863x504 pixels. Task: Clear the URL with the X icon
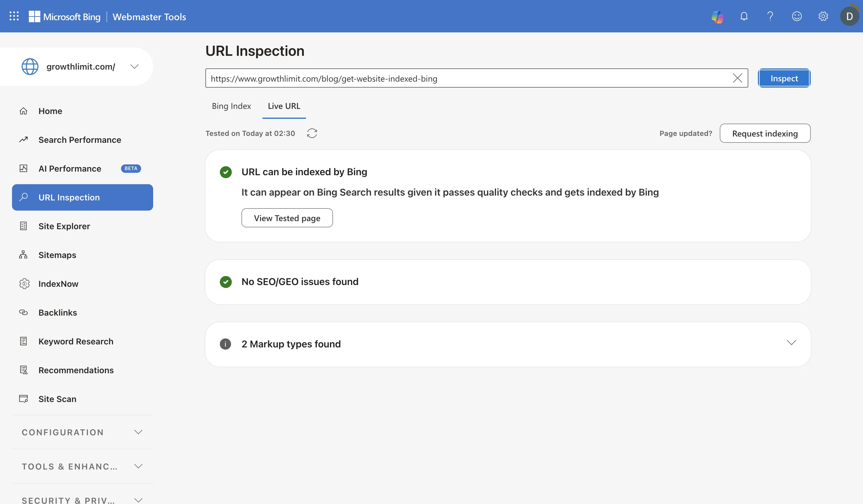(737, 78)
